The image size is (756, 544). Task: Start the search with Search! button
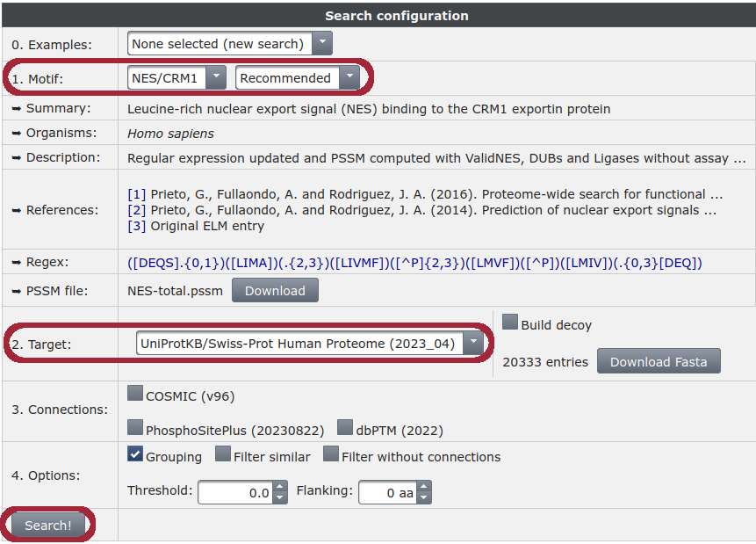[x=48, y=526]
